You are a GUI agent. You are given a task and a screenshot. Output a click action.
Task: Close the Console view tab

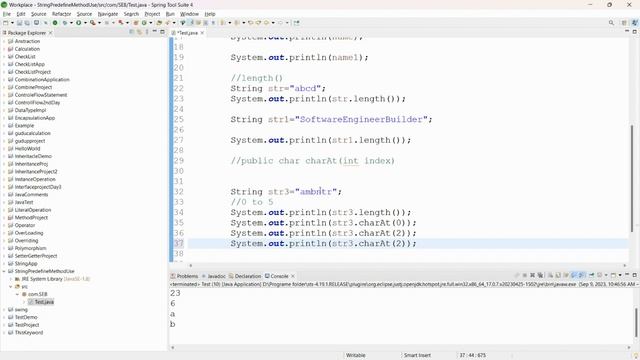[x=293, y=276]
